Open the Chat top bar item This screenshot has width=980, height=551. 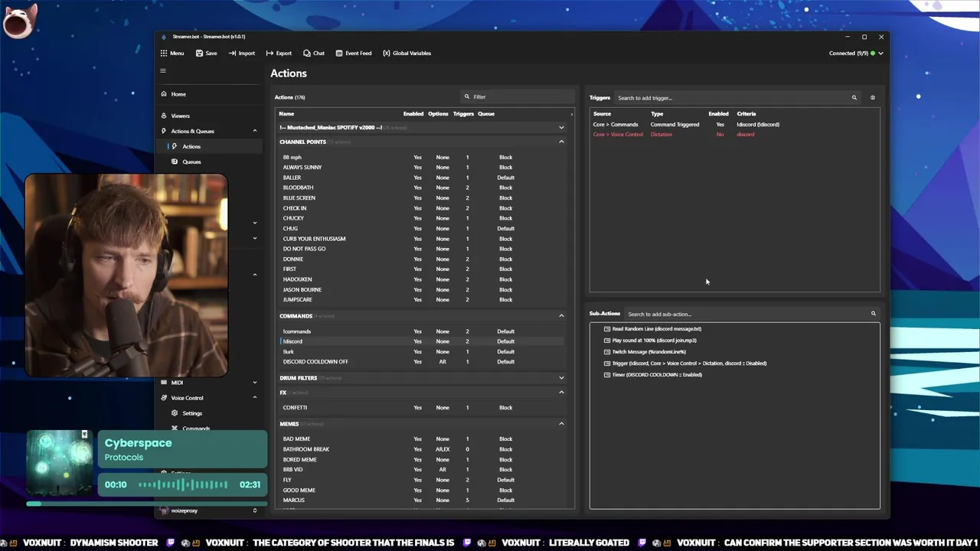point(314,54)
